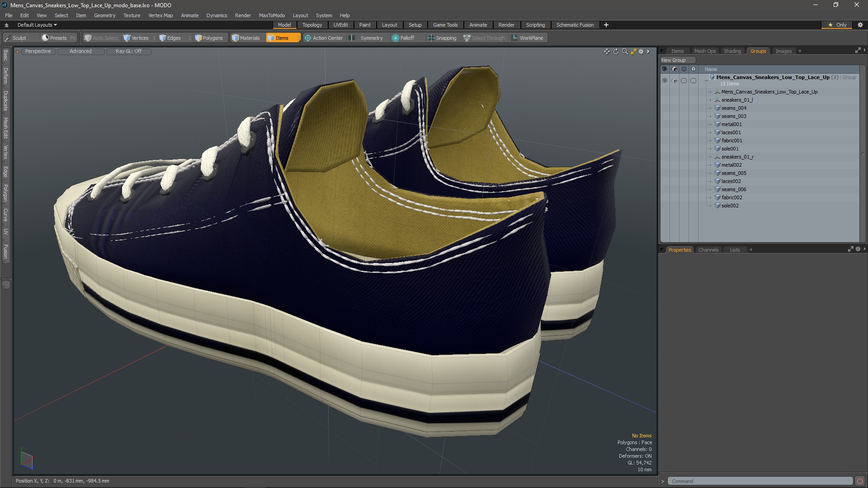Click the up-arrow icon left of Default Layouts
This screenshot has height=488, width=868.
6,25
